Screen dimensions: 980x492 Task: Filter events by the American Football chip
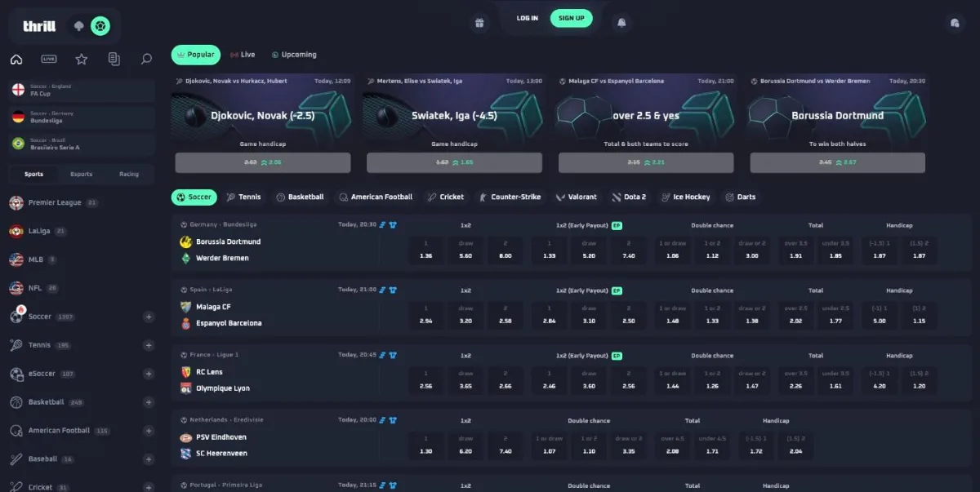tap(376, 197)
